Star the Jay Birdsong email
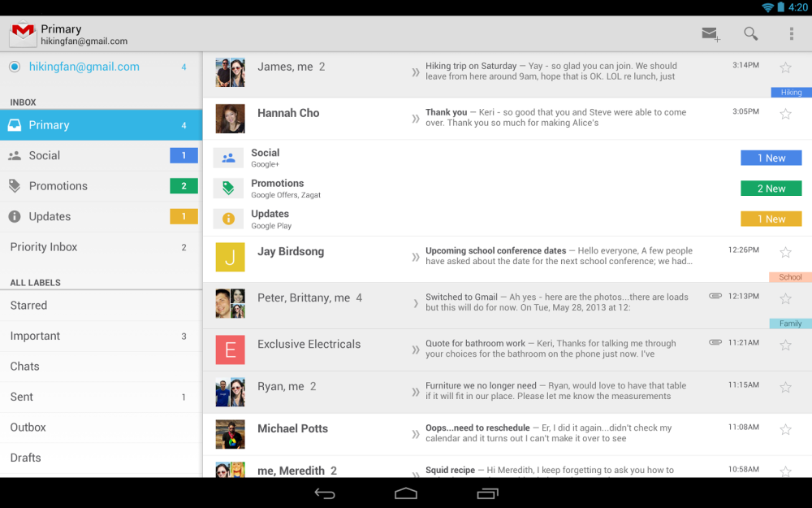 click(x=785, y=253)
